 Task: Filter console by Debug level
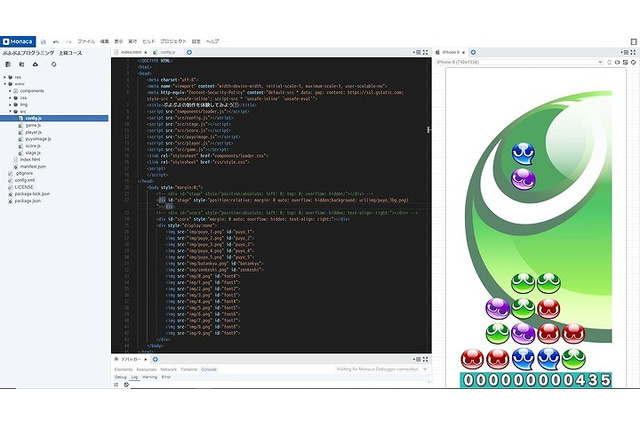tap(121, 377)
